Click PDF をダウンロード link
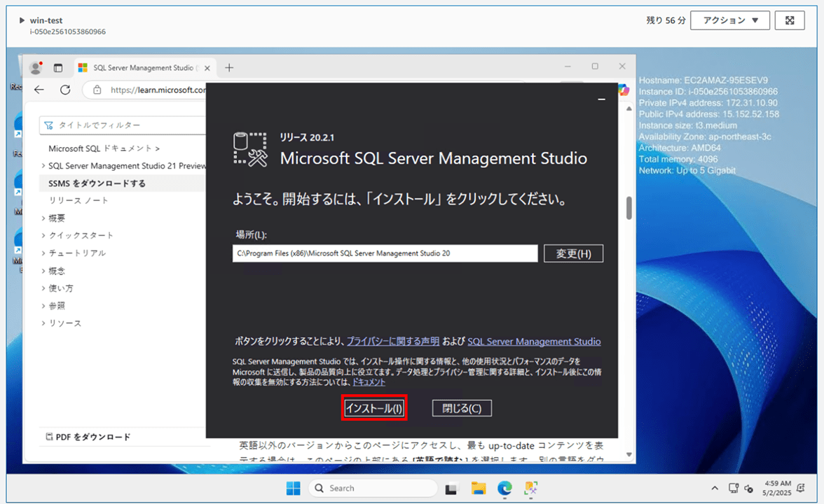The height and width of the screenshot is (504, 824). point(88,437)
